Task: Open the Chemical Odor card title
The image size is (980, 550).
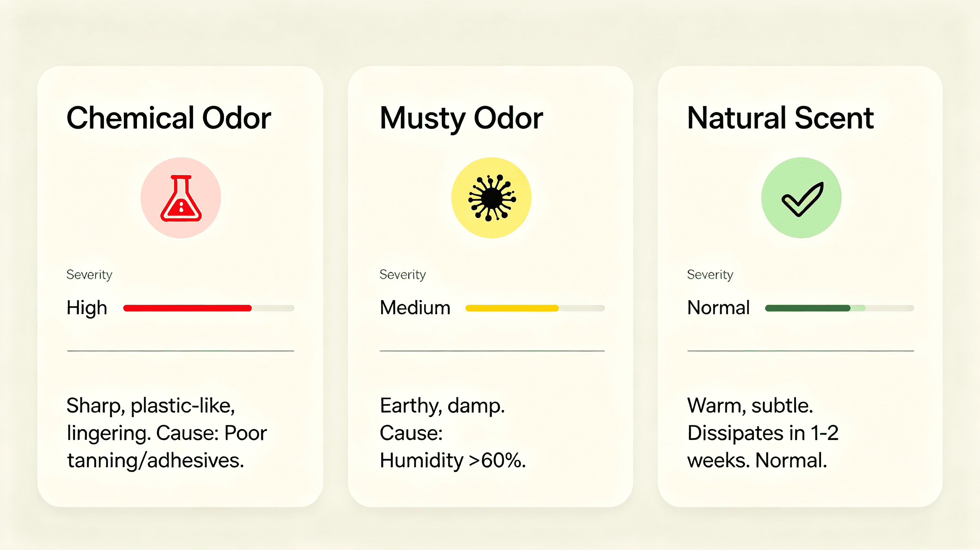Action: click(x=169, y=118)
